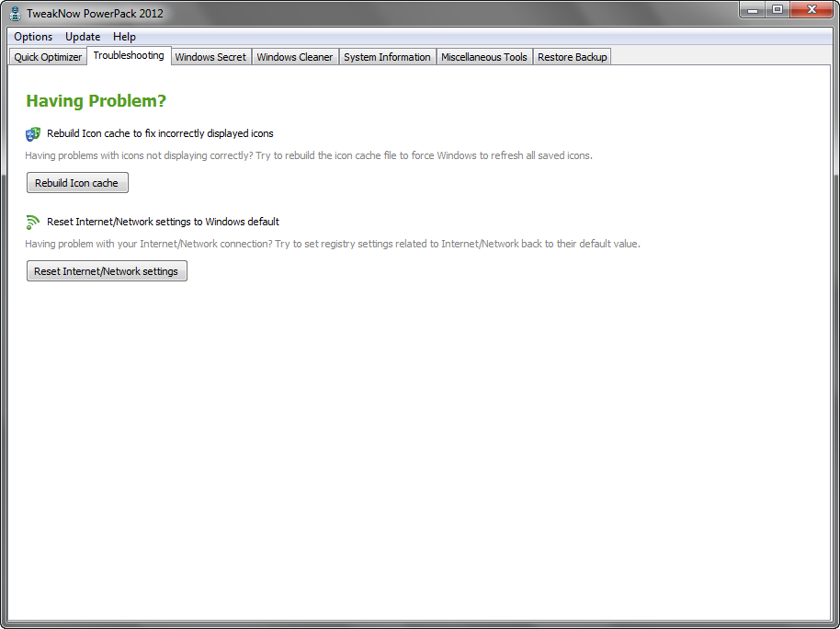Screen dimensions: 840x629
Task: Switch to the System Information tab
Action: [387, 57]
